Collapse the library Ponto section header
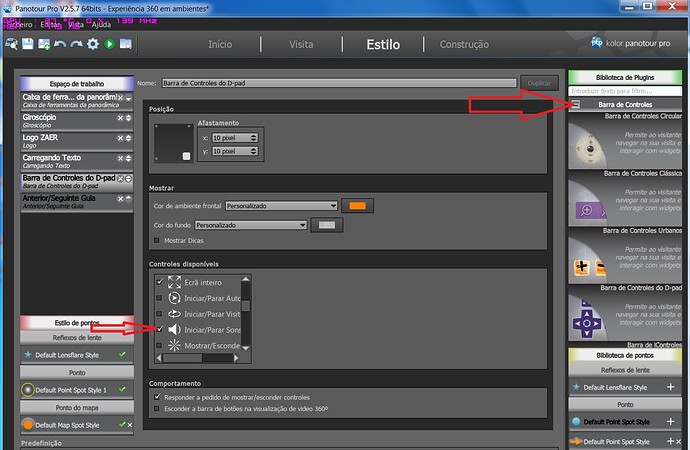 click(x=625, y=404)
